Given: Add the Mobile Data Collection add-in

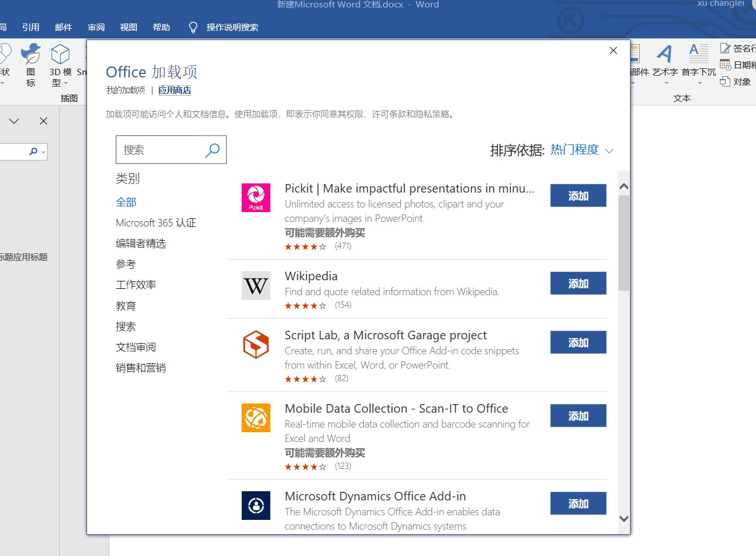Looking at the screenshot, I should [x=578, y=416].
